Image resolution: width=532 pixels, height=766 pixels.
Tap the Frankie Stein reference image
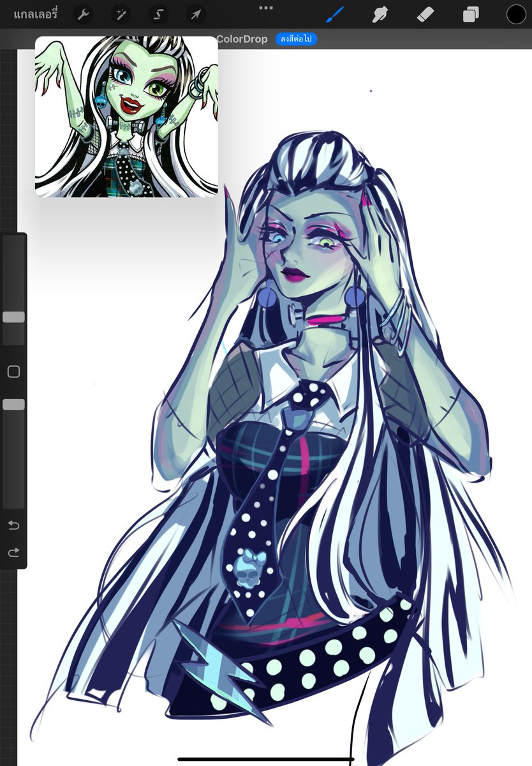point(126,117)
